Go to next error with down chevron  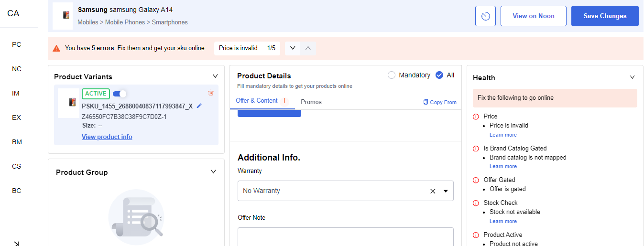(293, 48)
